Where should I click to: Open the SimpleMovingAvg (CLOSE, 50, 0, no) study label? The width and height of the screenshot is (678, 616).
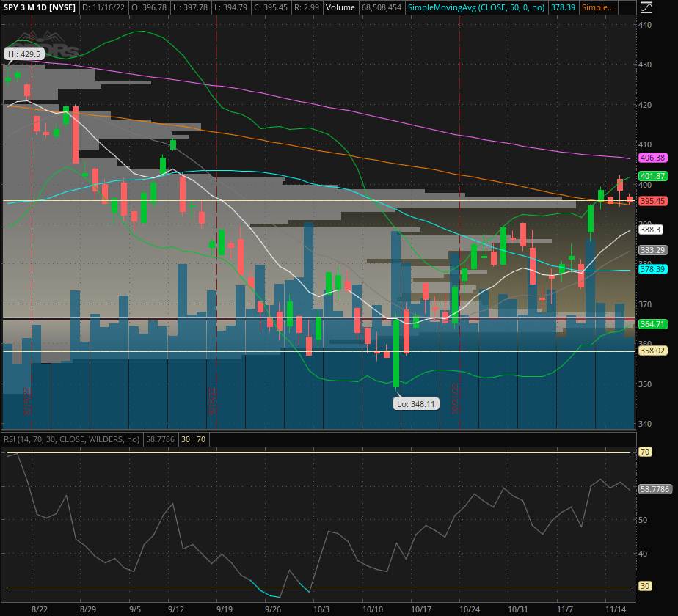click(x=476, y=7)
